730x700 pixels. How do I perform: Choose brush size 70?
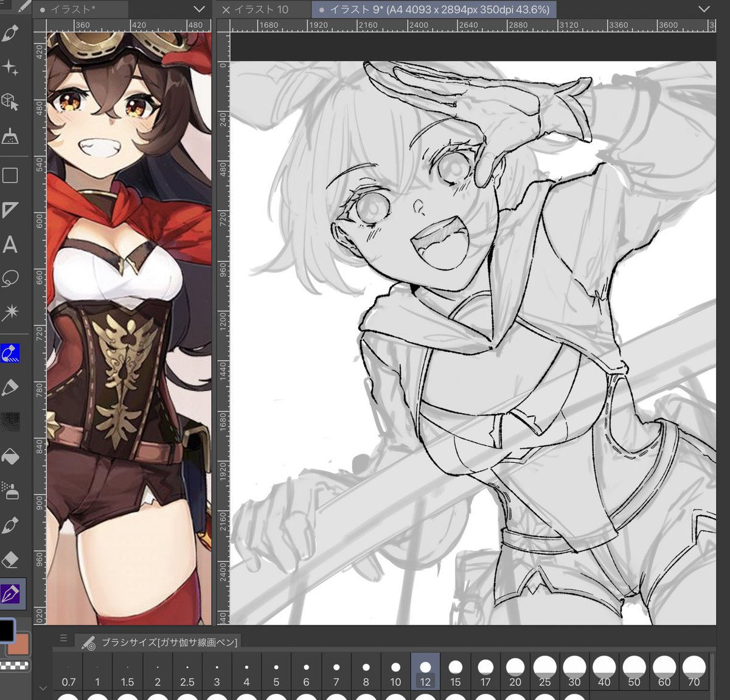click(x=693, y=672)
